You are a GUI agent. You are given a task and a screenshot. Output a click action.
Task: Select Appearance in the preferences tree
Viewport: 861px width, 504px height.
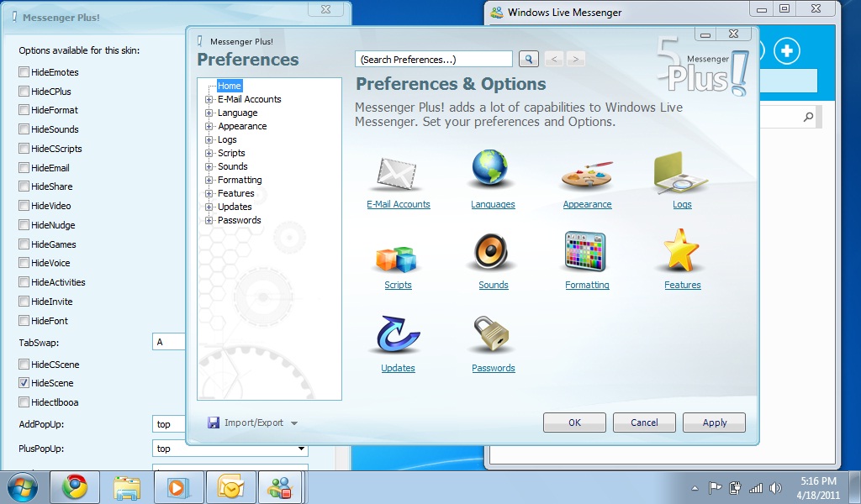pyautogui.click(x=242, y=126)
